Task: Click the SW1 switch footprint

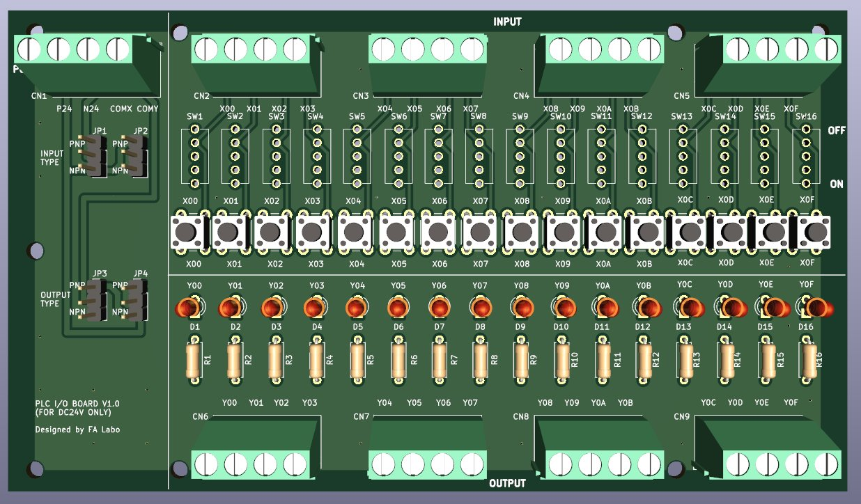Action: tap(195, 157)
